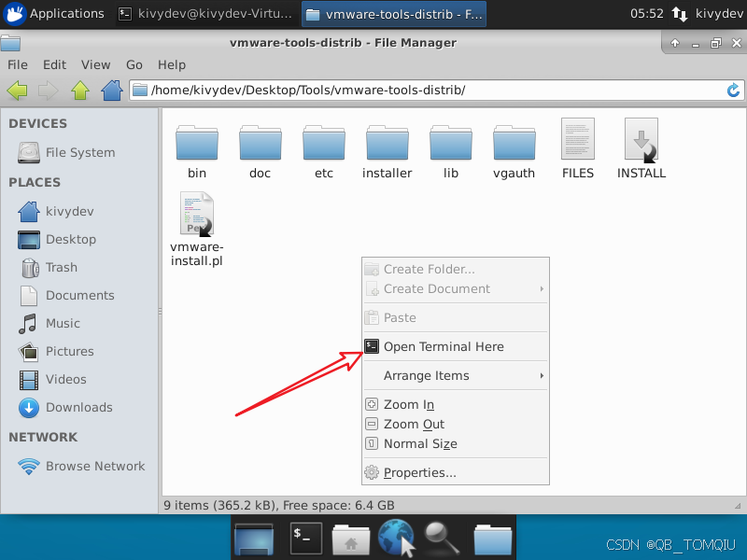This screenshot has height=560, width=747.
Task: Open Desktop in sidebar places
Action: (x=57, y=240)
